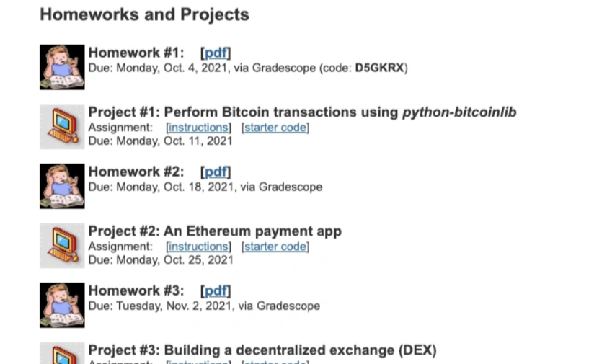Open Project #1 instructions link
Screen dimensions: 607x364
coord(198,128)
